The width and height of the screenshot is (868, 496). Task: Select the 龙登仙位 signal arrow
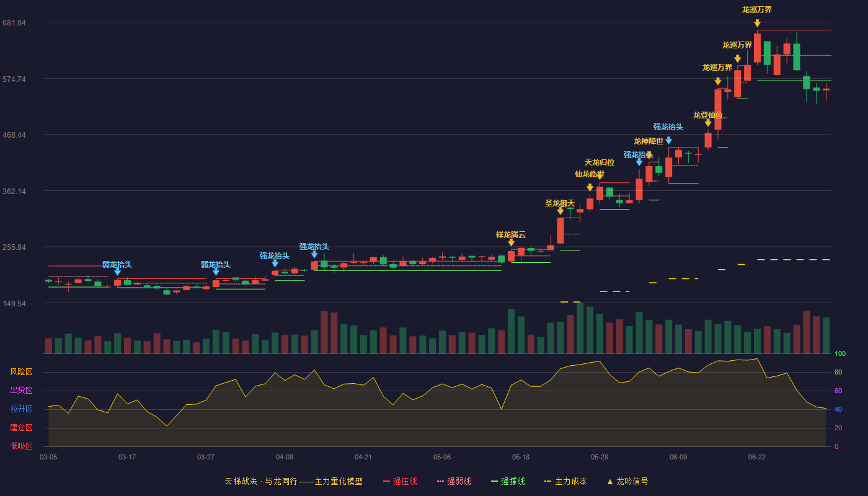point(708,123)
